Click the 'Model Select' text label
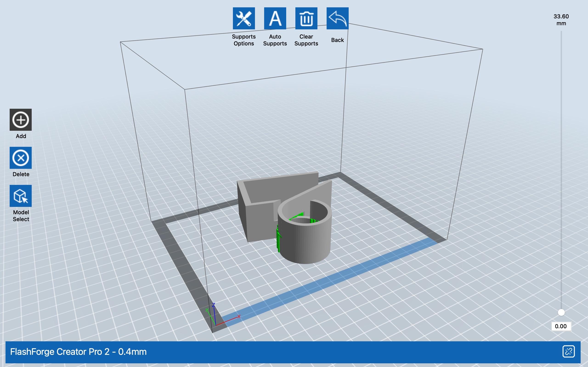 pos(21,216)
